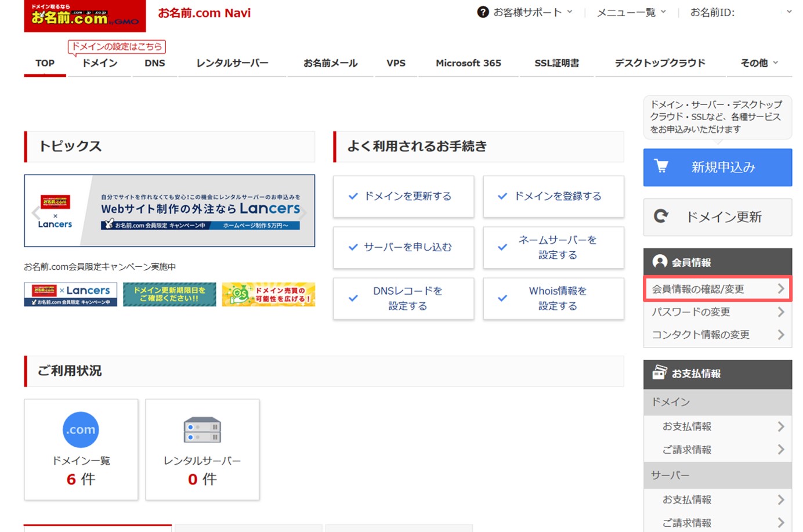
Task: Click the ドメインを更新する button
Action: (x=403, y=196)
